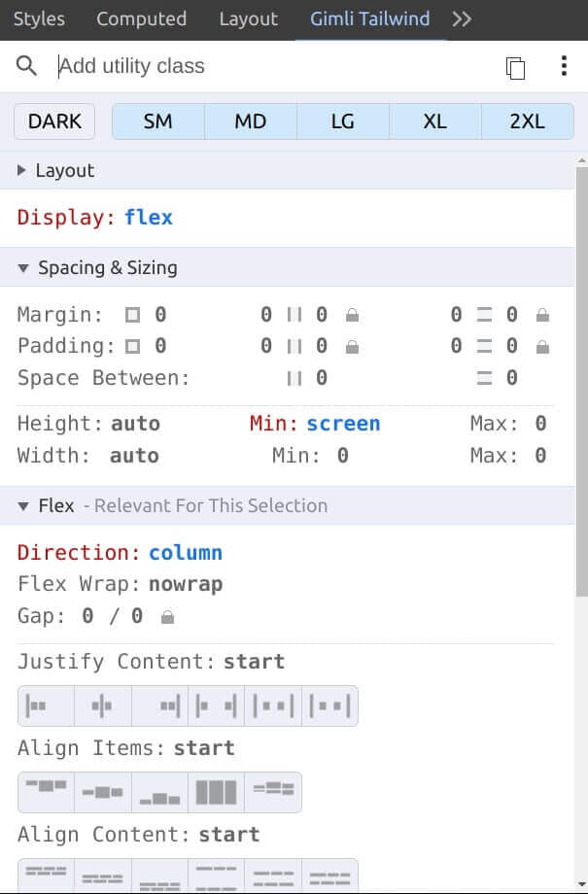Click the Add utility class field
This screenshot has width=588, height=894.
(x=274, y=66)
